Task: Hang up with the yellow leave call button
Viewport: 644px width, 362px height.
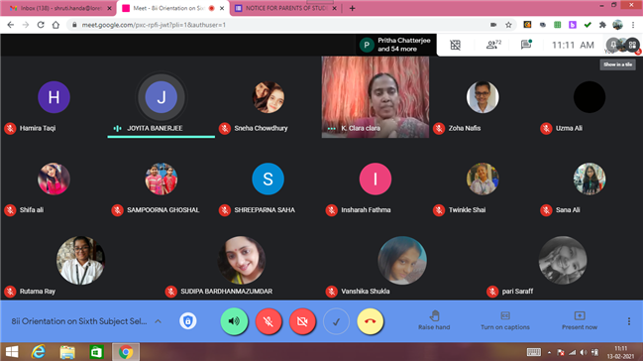Action: pyautogui.click(x=371, y=321)
